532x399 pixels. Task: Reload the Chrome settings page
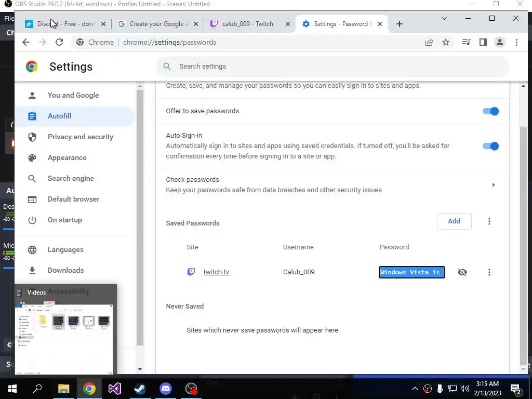pos(59,43)
